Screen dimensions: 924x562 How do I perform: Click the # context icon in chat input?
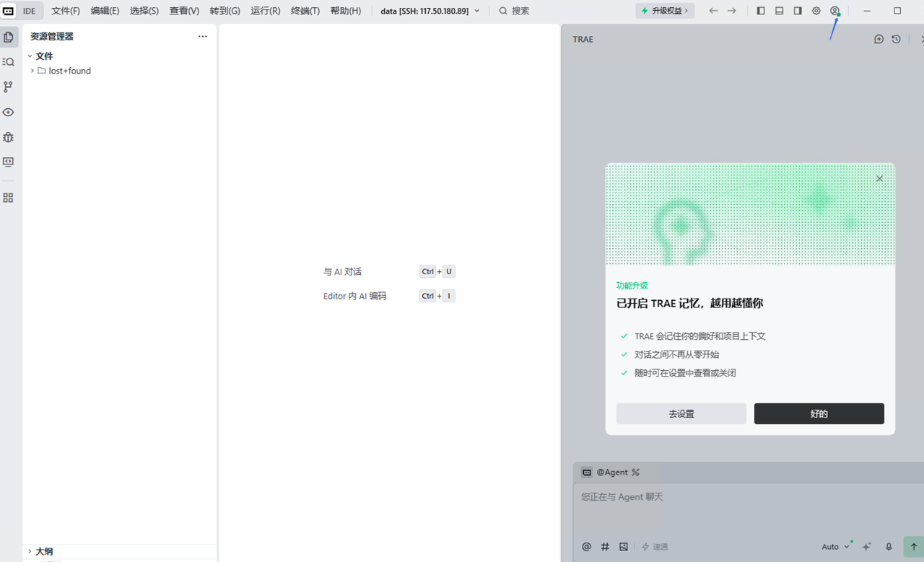coord(606,547)
